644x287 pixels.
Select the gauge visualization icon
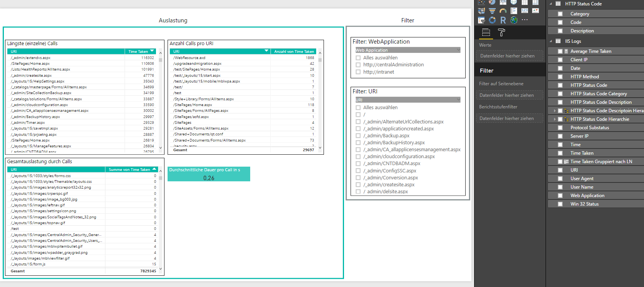[x=503, y=11]
